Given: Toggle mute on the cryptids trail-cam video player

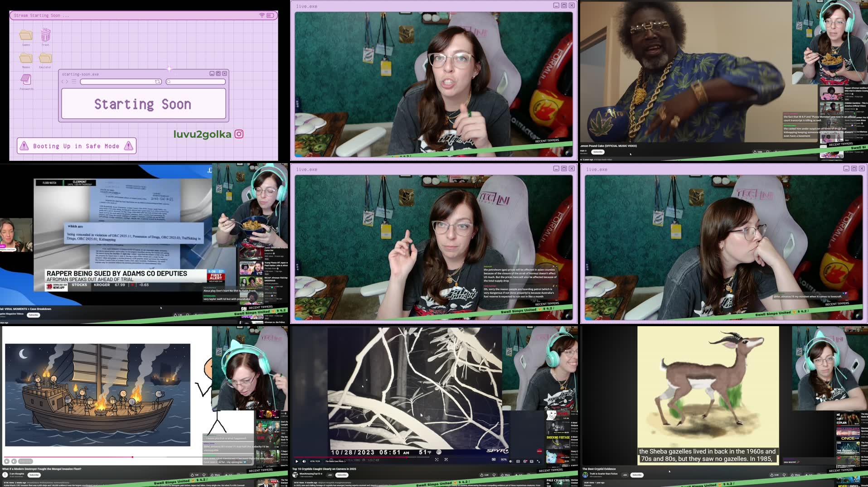Looking at the screenshot, I should click(304, 461).
